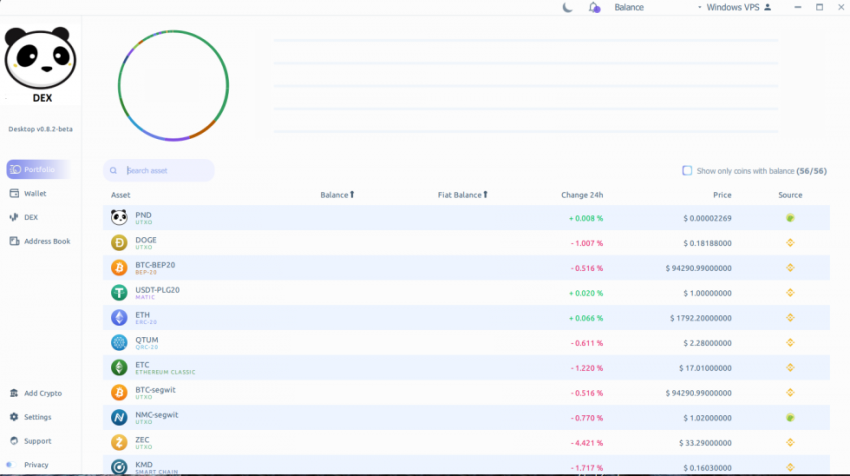Click the ETC coin icon

coord(119,367)
